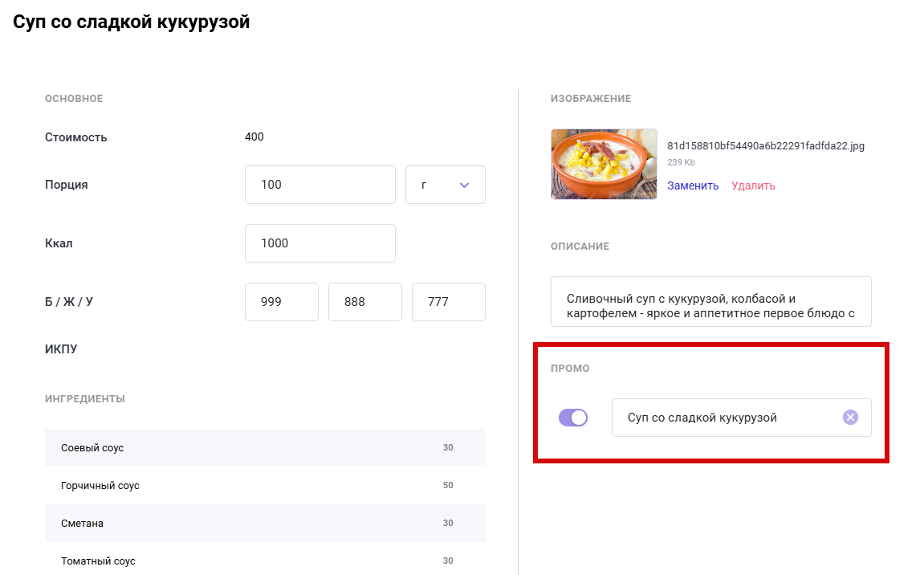924x575 pixels.
Task: Select the proteins field with 999
Action: 281,302
